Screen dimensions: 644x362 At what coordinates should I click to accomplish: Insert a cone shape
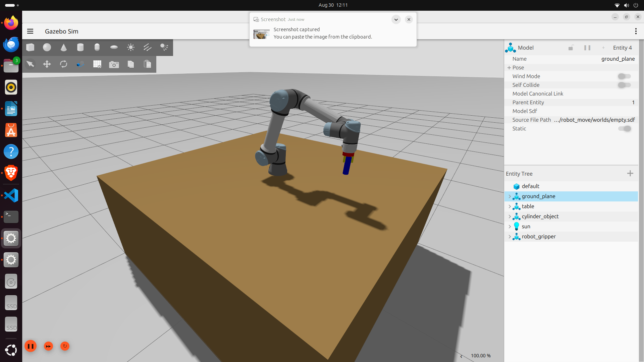[x=64, y=47]
